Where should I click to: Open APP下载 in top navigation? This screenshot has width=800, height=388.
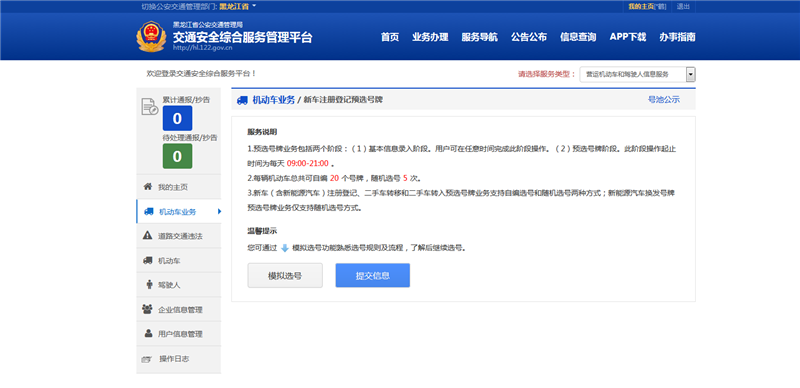628,37
